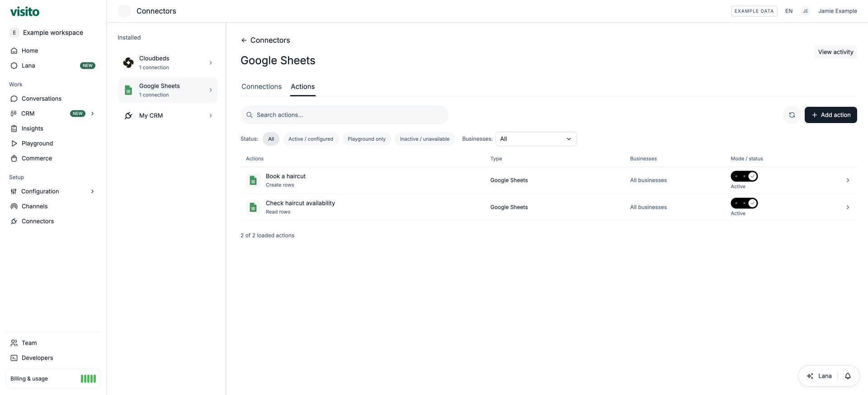Filter status by Inactive / unavailable

click(425, 139)
